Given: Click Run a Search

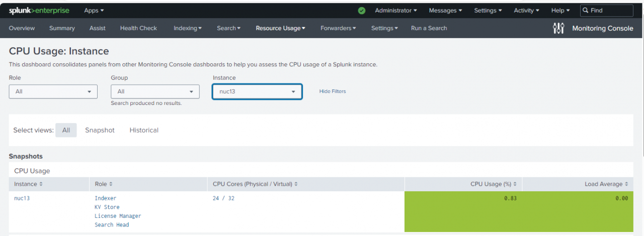Looking at the screenshot, I should tap(429, 28).
